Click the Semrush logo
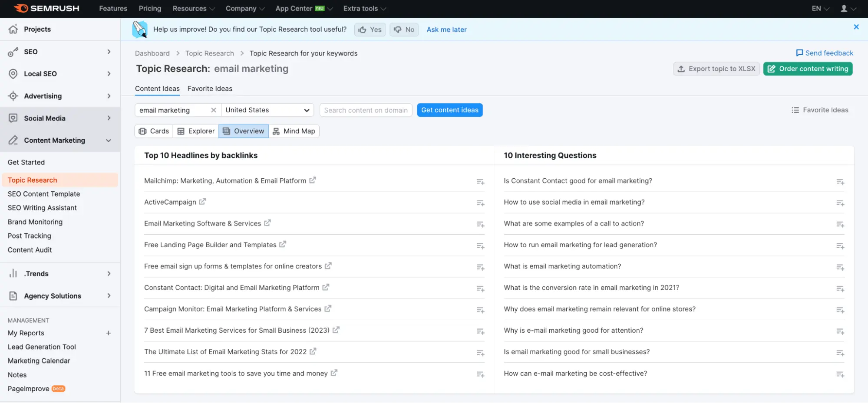This screenshot has height=403, width=868. pyautogui.click(x=46, y=9)
